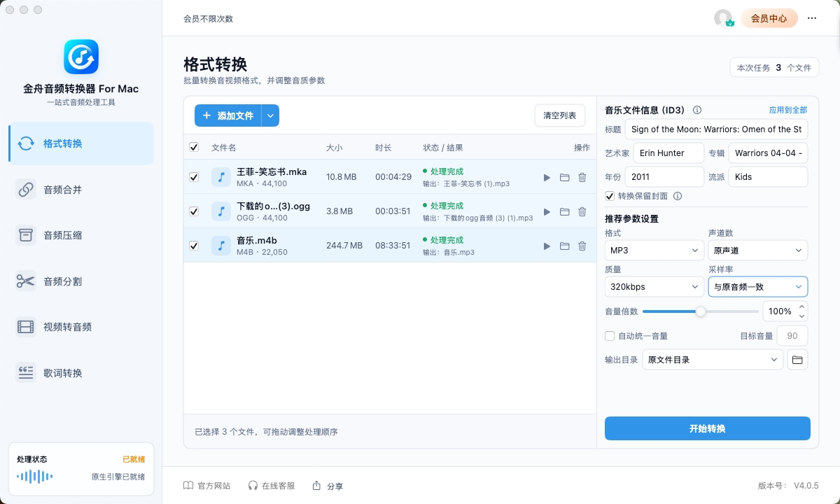
Task: Open the three-dot more menu
Action: coord(812,18)
